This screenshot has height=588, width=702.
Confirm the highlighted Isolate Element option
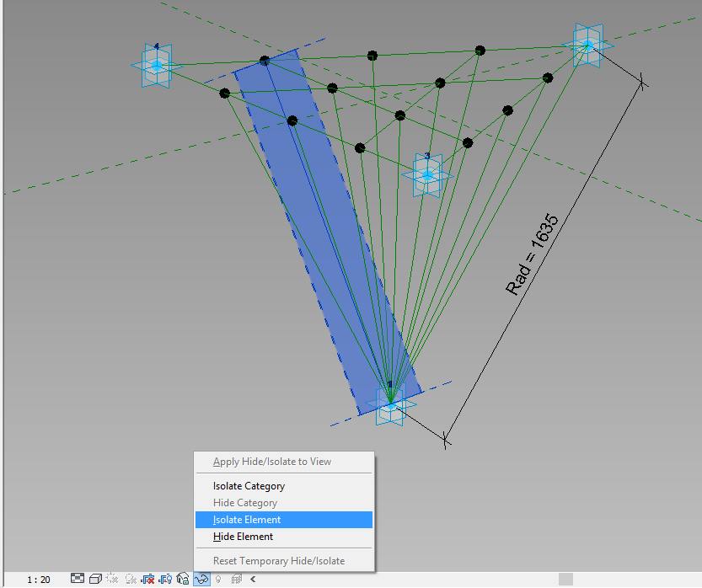[x=244, y=520]
